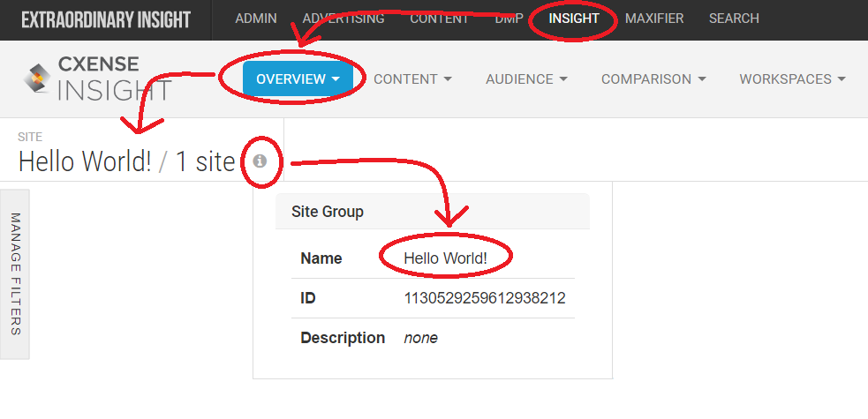Select Content in top navigation bar
This screenshot has height=419, width=868.
[x=440, y=19]
